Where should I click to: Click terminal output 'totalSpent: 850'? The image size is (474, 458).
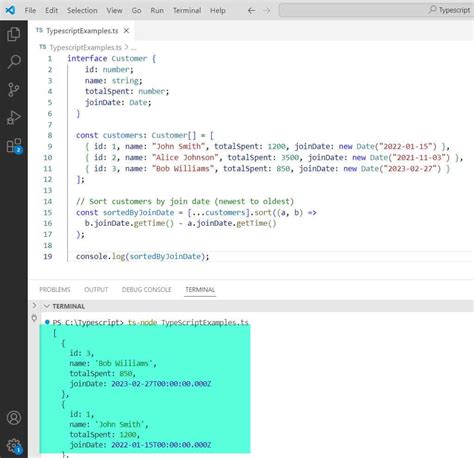(x=102, y=373)
